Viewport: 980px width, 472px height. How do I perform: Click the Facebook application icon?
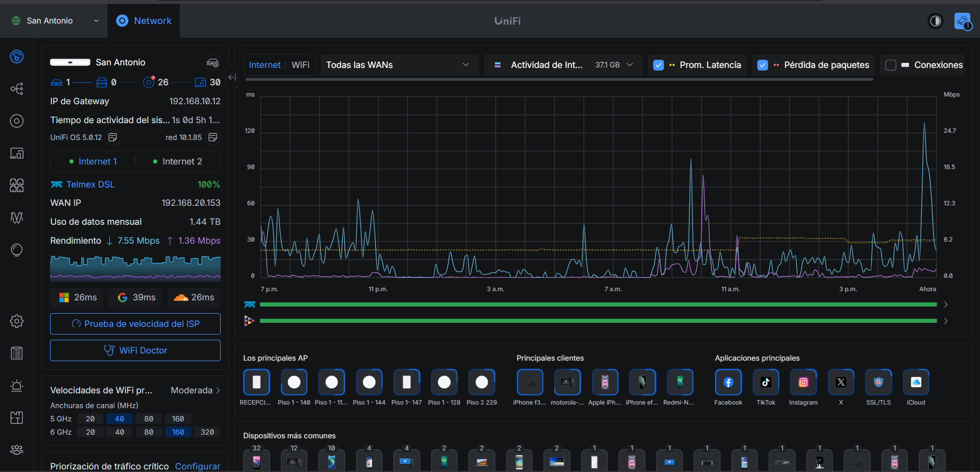click(x=728, y=382)
